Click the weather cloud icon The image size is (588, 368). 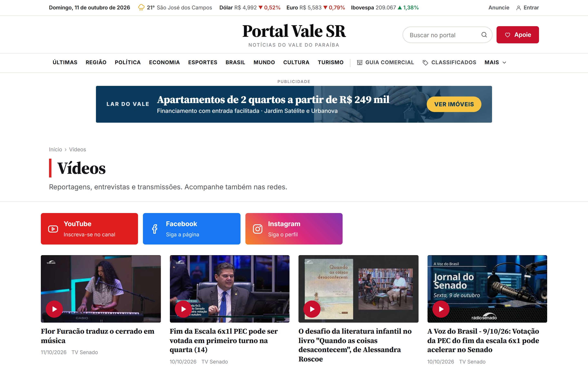point(141,8)
